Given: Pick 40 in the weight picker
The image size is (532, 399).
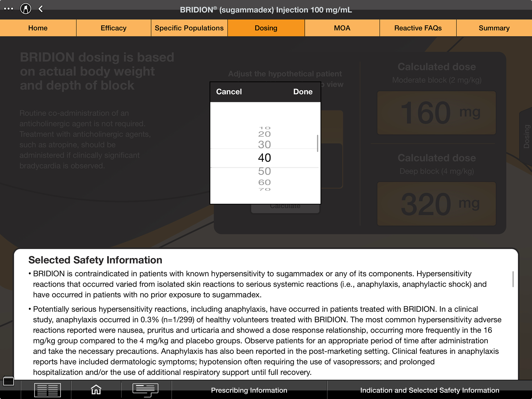Looking at the screenshot, I should pos(264,158).
